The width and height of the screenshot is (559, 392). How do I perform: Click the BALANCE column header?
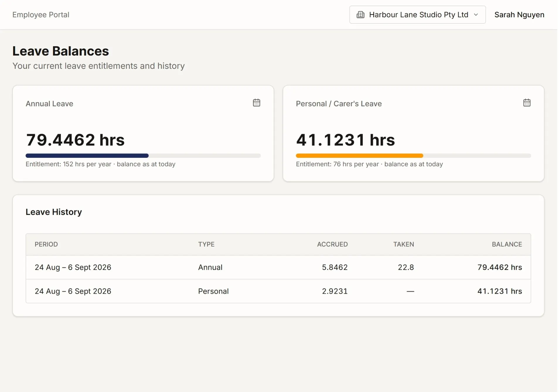(x=507, y=244)
